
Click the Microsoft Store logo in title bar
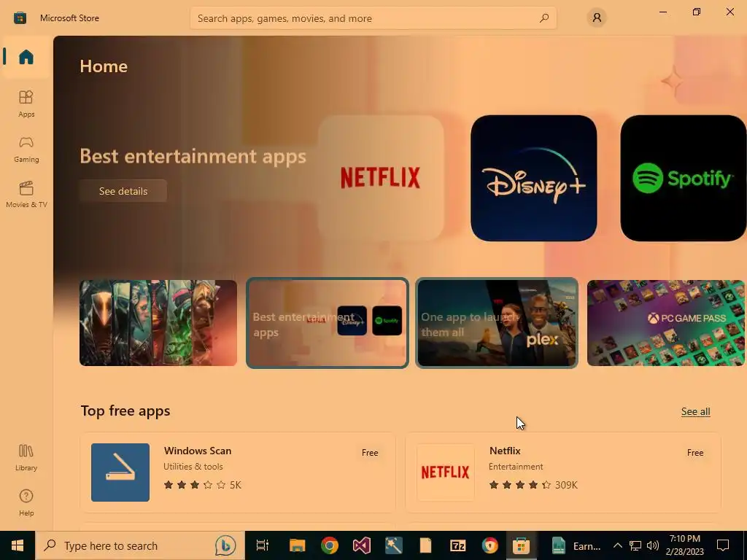pyautogui.click(x=20, y=18)
